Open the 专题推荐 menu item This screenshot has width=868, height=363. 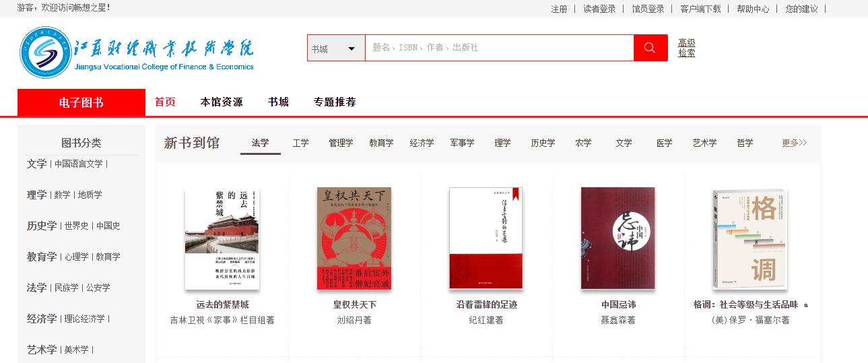(x=335, y=102)
